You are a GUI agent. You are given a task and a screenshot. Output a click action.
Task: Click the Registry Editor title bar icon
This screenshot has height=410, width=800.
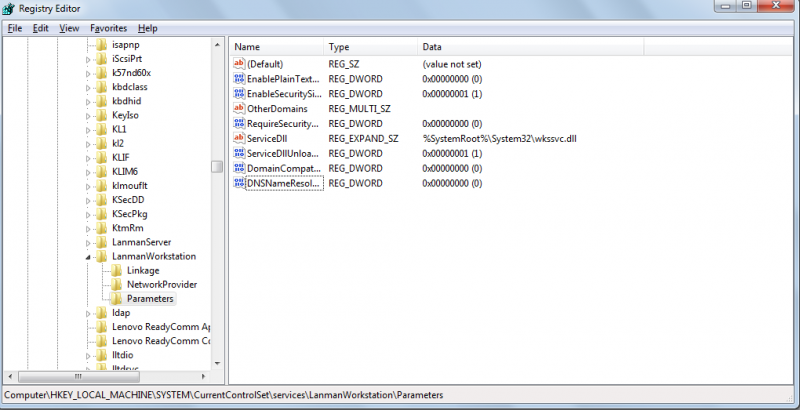point(8,9)
